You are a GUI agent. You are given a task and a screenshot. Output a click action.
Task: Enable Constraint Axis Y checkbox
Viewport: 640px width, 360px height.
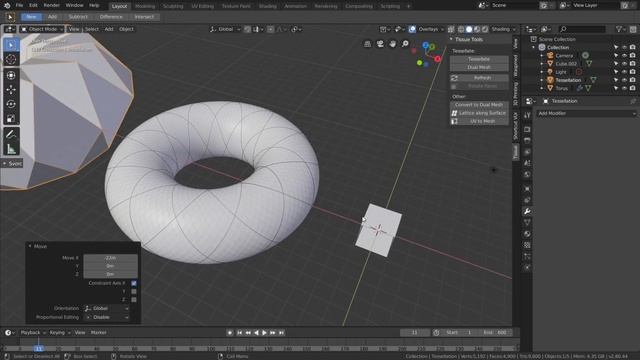134,291
